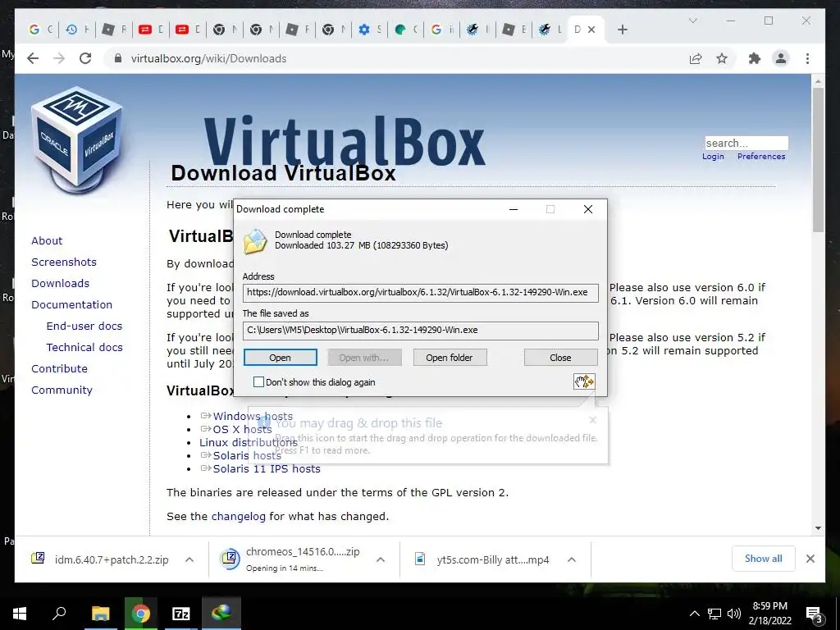Screen dimensions: 840x630
Task: Open the Contribute sidebar link
Action: coord(59,369)
